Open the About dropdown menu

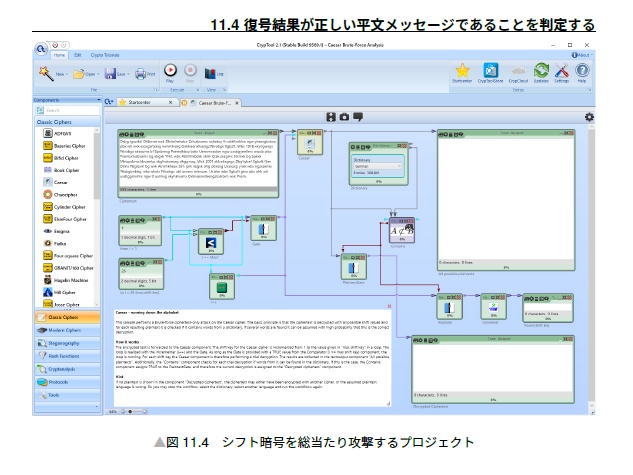click(582, 55)
